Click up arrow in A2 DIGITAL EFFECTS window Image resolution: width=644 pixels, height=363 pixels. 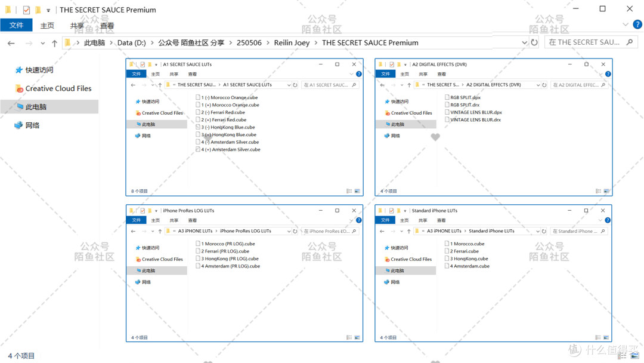(409, 85)
